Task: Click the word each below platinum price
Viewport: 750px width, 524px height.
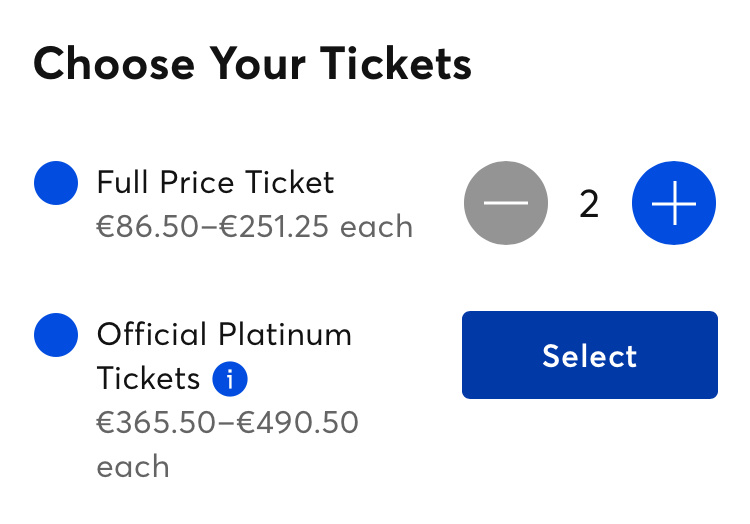Action: [133, 467]
